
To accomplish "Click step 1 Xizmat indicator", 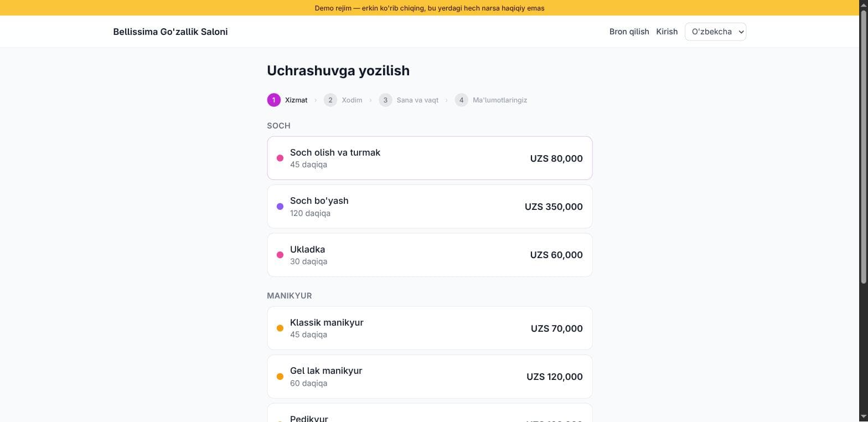I will click(x=287, y=100).
